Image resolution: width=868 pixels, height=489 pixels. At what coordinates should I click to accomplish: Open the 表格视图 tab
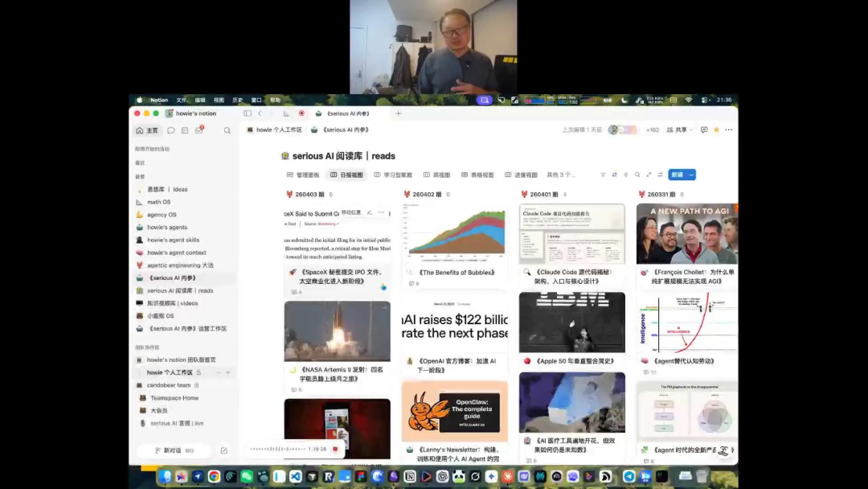point(477,175)
